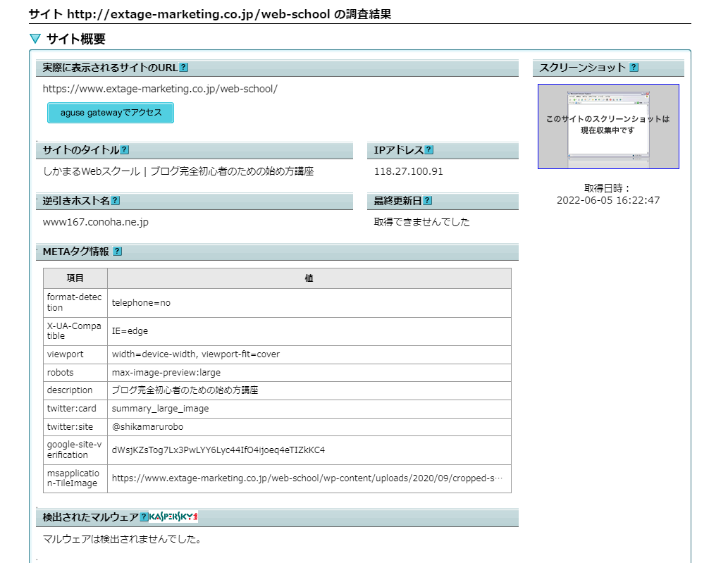Viewport: 728px width, 563px height.
Task: Click the Kaspersky logo
Action: [x=173, y=516]
